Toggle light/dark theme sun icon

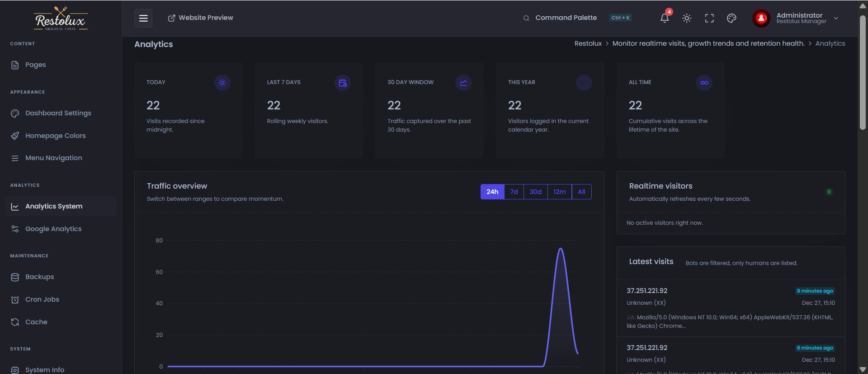pos(687,18)
